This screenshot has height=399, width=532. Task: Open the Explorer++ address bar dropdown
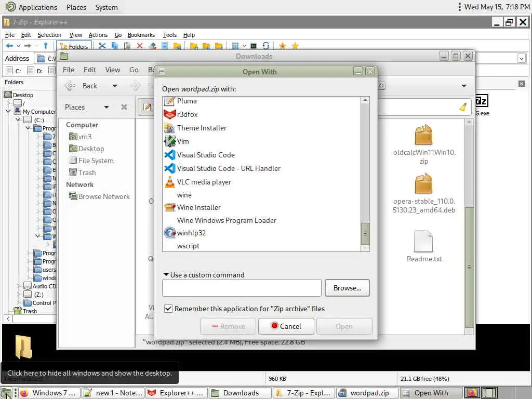click(x=522, y=58)
